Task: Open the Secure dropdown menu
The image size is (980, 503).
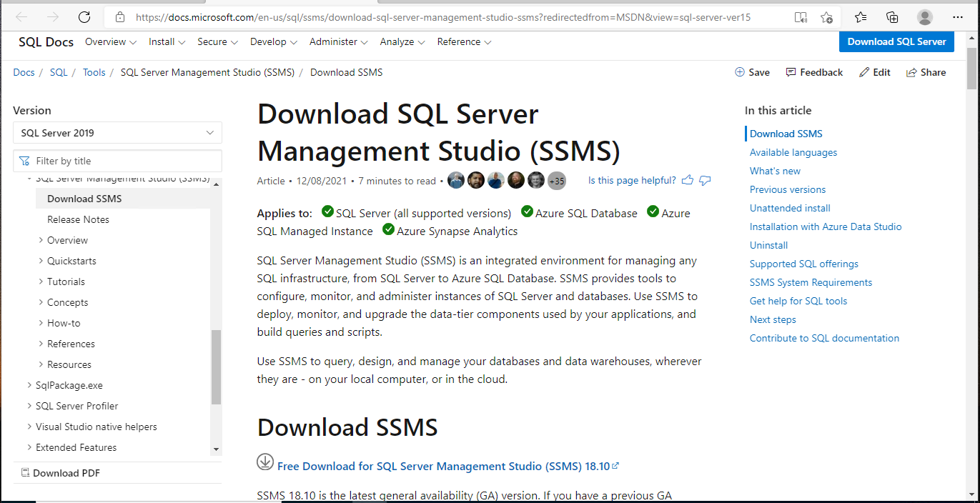Action: pos(218,41)
